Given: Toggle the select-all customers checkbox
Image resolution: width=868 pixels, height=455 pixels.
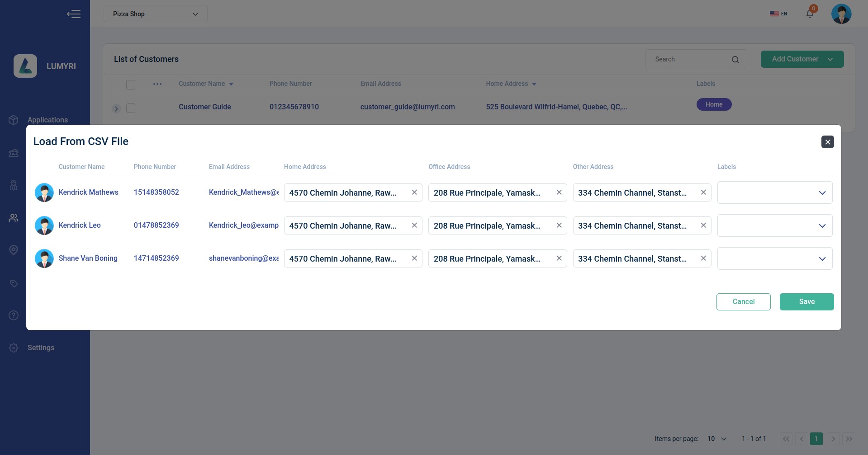Looking at the screenshot, I should [x=131, y=84].
